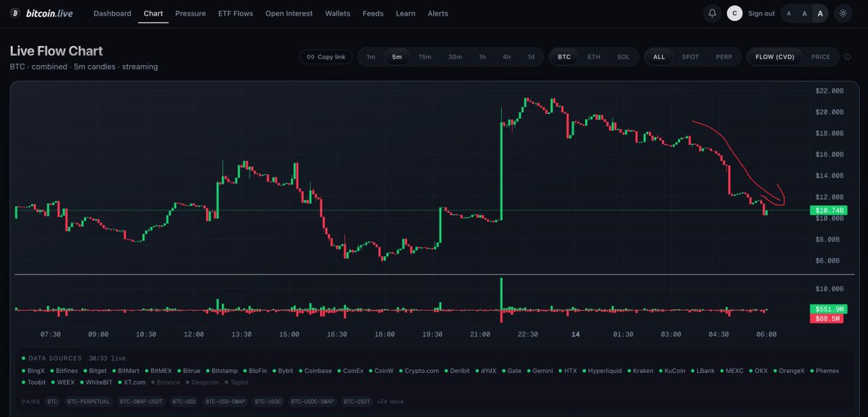Image resolution: width=868 pixels, height=417 pixels.
Task: Switch to 30m candles
Action: 455,56
